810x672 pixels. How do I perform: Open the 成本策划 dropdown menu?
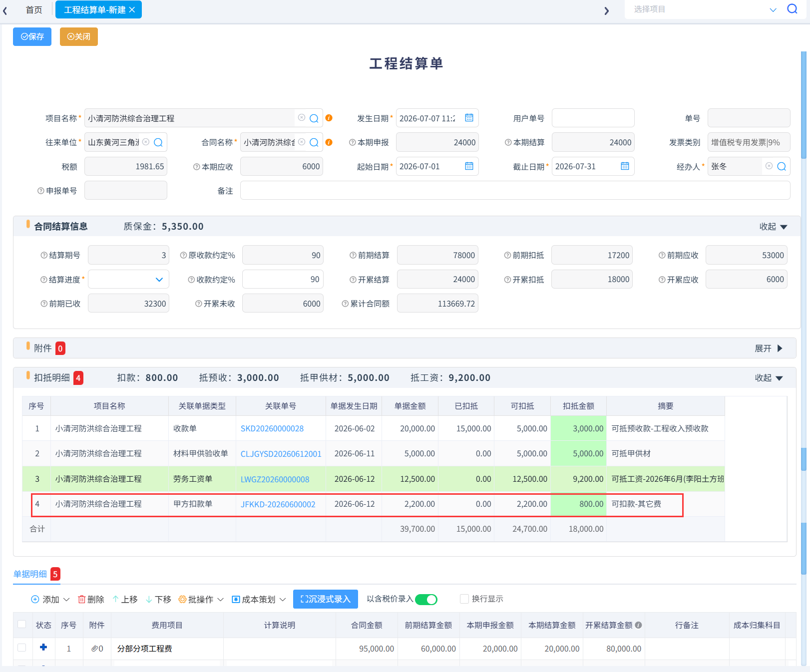(x=259, y=599)
